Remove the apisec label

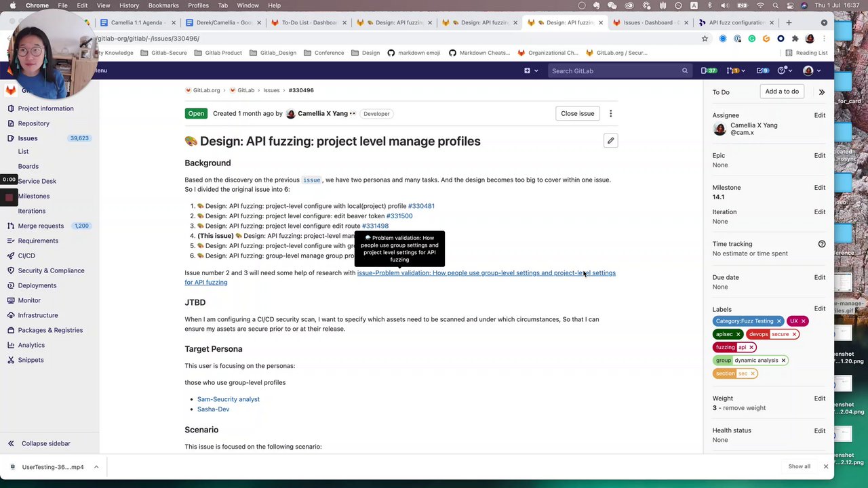(x=738, y=334)
